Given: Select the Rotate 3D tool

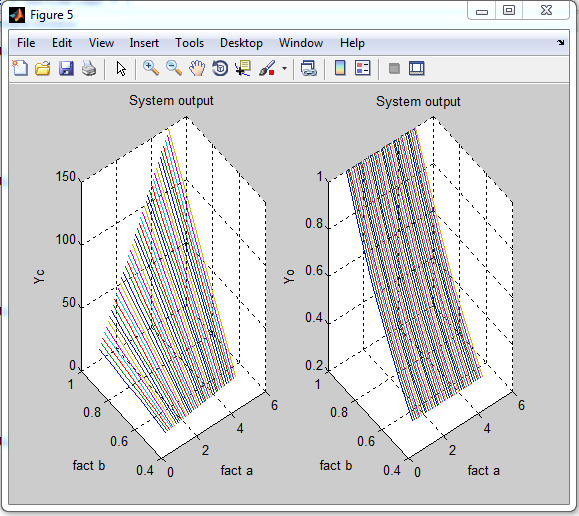Looking at the screenshot, I should tap(220, 68).
